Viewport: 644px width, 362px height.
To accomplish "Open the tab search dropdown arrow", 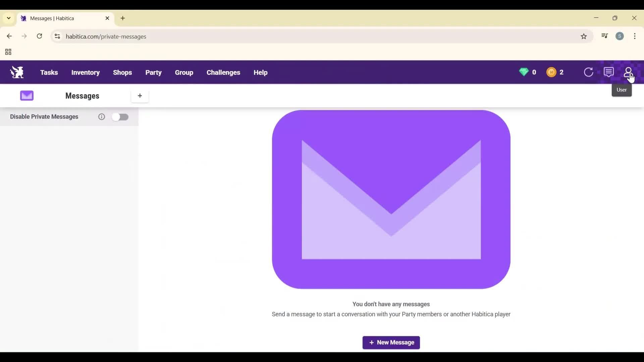I will coord(8,18).
